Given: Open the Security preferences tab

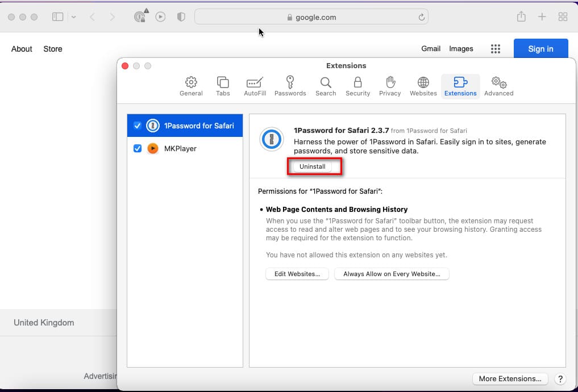Looking at the screenshot, I should click(x=357, y=86).
